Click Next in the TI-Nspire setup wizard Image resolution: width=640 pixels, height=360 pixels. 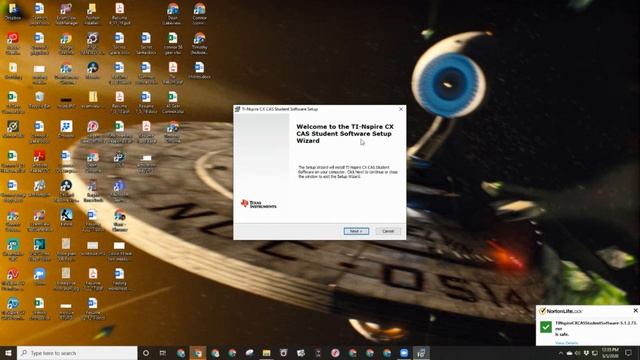click(356, 231)
